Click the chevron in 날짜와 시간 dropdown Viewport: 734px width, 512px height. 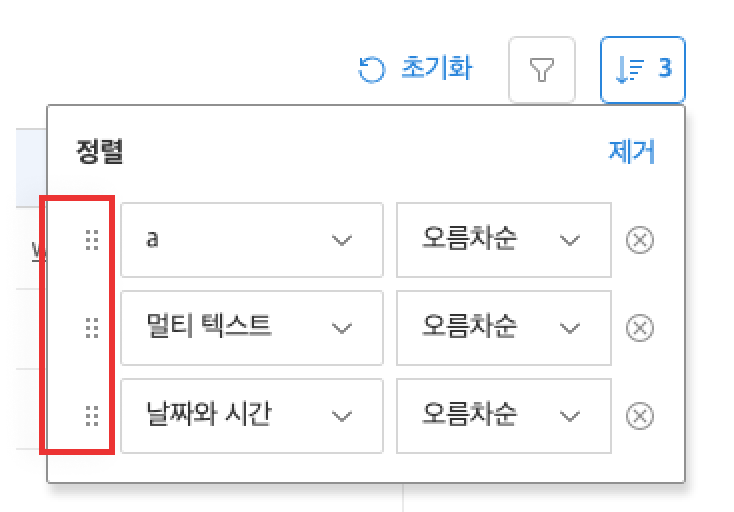[342, 416]
